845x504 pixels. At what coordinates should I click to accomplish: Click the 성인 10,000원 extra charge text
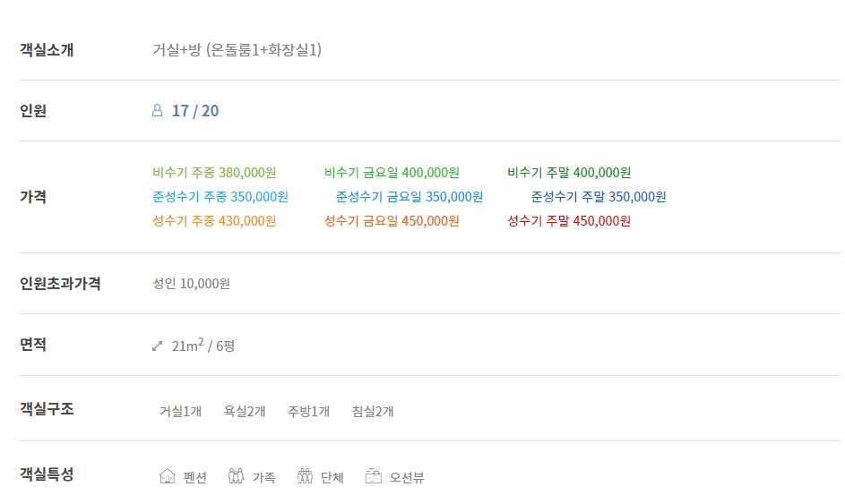coord(191,283)
